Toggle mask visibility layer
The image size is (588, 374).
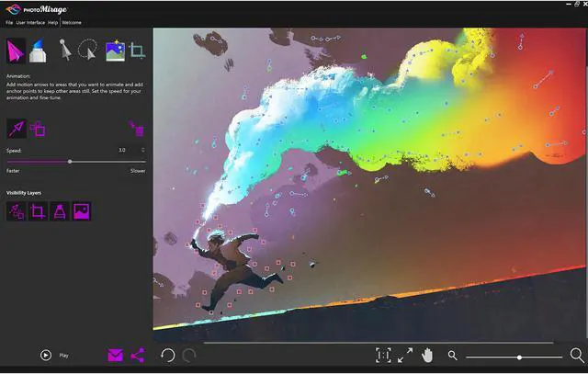tap(60, 211)
